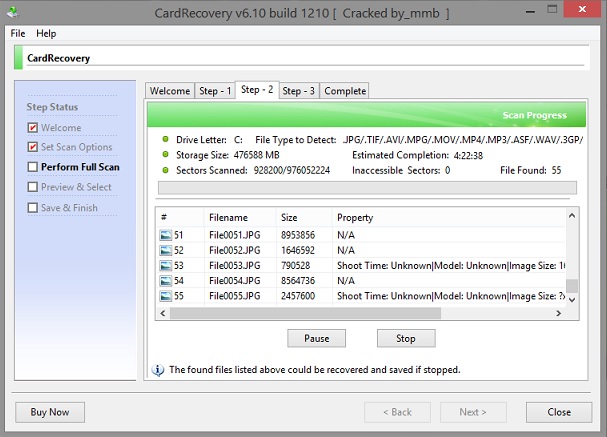Click the horizontal scrollbar thumb
Screen dimensions: 607x437
pyautogui.click(x=305, y=313)
